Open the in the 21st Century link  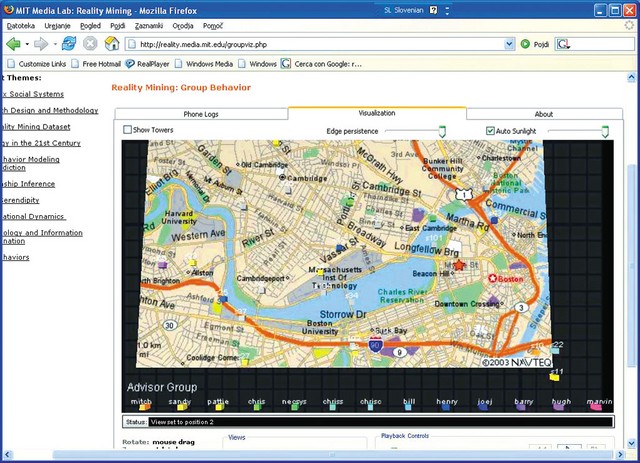point(41,143)
